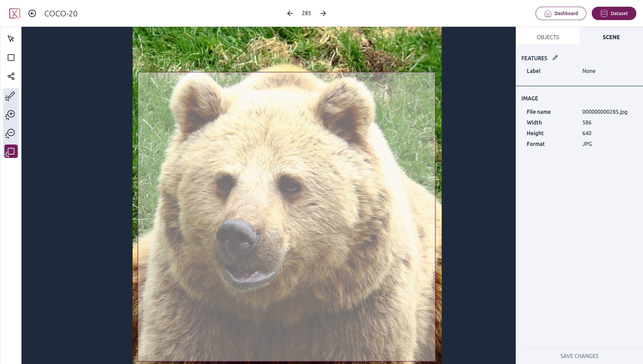Screen dimensions: 643x364
Task: Select the Rectangle draw tool
Action: [11, 57]
